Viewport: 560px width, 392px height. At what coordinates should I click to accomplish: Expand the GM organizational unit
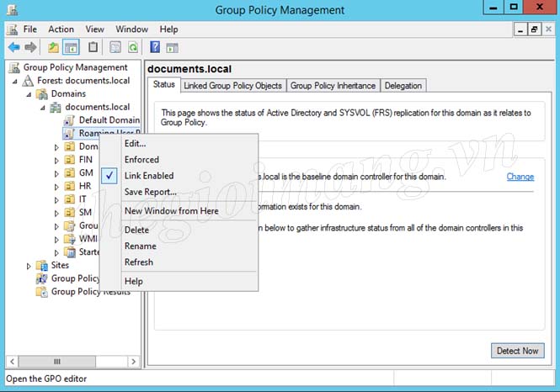point(56,173)
